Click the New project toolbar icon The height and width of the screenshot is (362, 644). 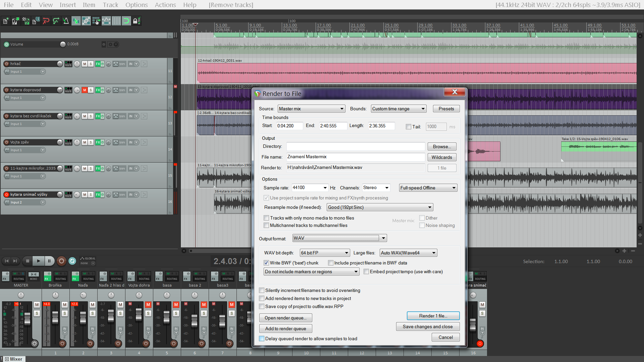[6, 21]
